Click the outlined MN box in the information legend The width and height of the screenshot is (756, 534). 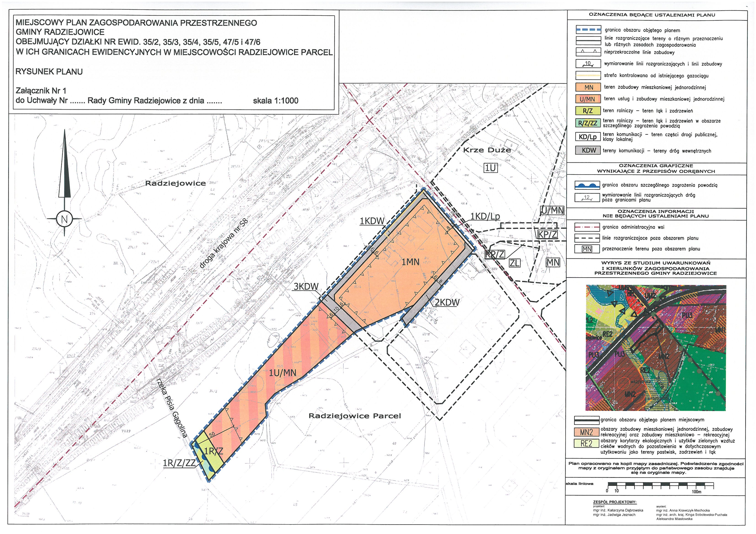click(587, 249)
